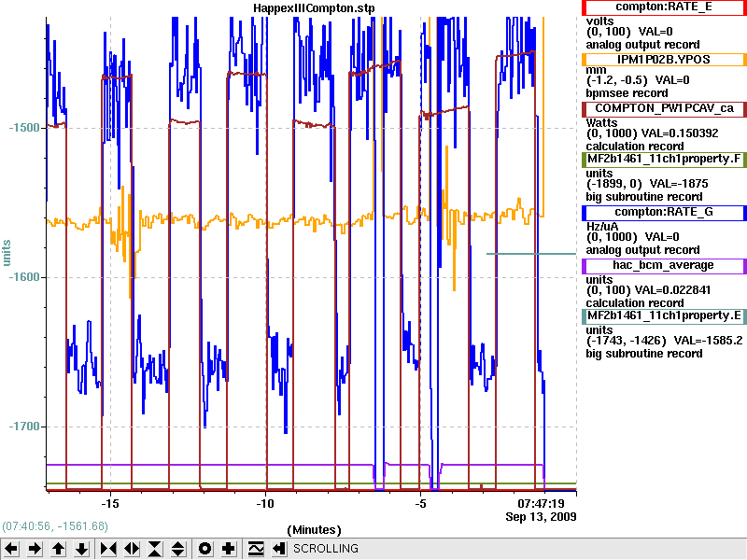Click the (Minutes) x-axis title
747x560 pixels.
click(x=314, y=530)
